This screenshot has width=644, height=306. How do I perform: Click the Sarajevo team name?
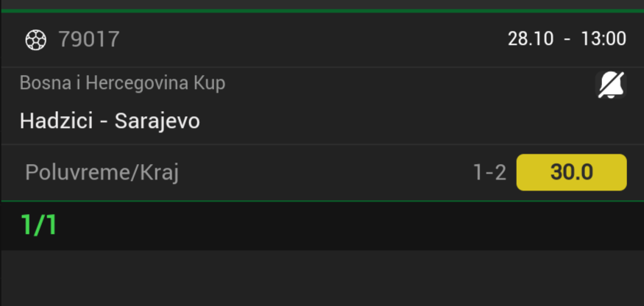point(157,121)
